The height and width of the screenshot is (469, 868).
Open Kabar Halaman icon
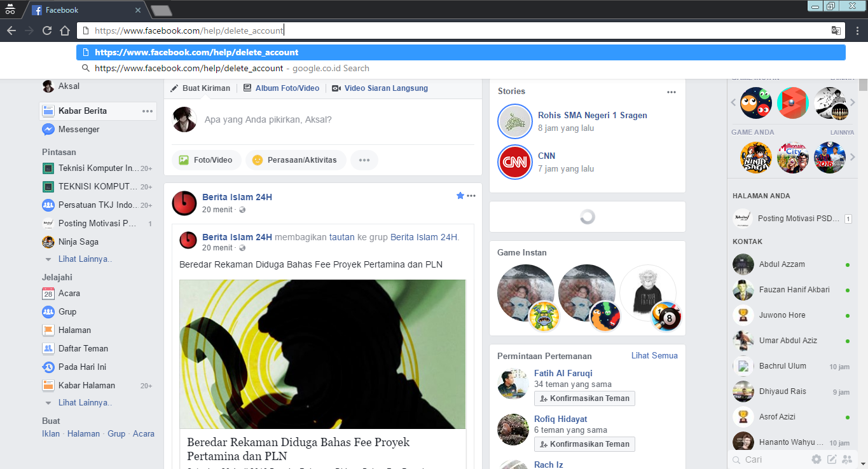point(48,385)
